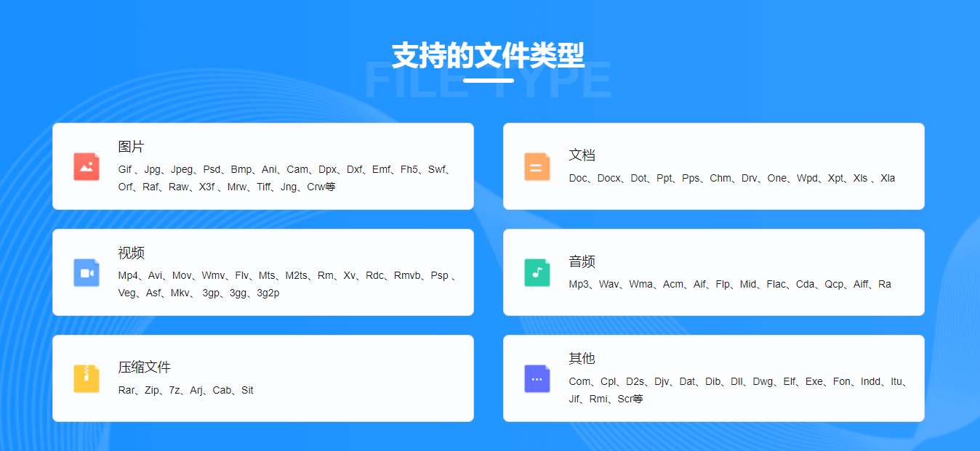
Task: Select the 音频 card heading
Action: click(582, 261)
